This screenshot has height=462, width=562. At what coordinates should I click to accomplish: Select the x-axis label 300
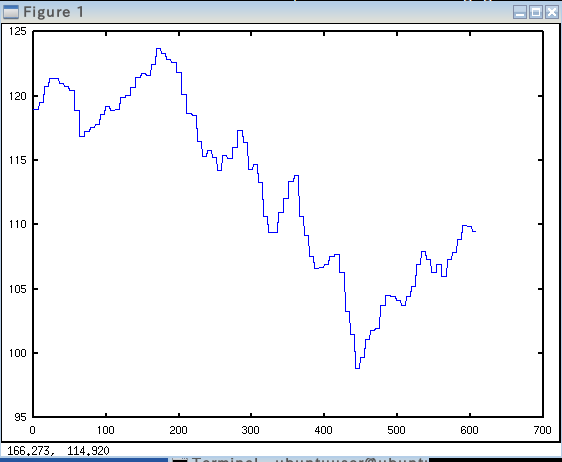pyautogui.click(x=251, y=430)
